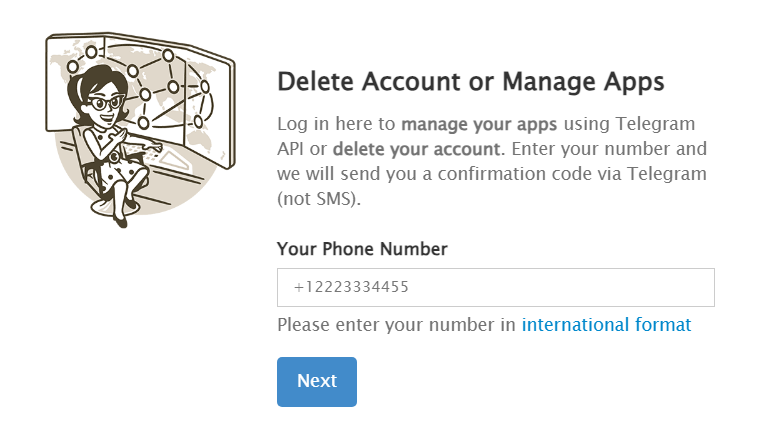776x445 pixels.
Task: Click the bold "delete your account" text
Action: click(417, 149)
